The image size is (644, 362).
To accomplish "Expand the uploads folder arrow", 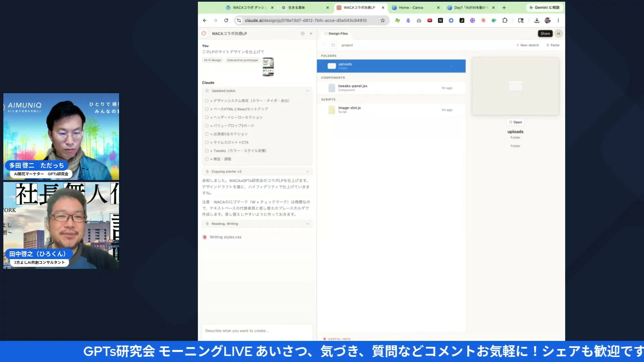I will [x=323, y=66].
